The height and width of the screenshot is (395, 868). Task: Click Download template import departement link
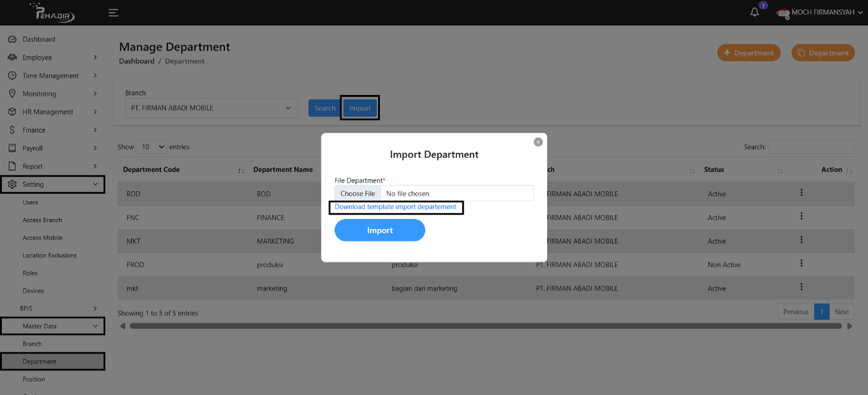coord(396,207)
